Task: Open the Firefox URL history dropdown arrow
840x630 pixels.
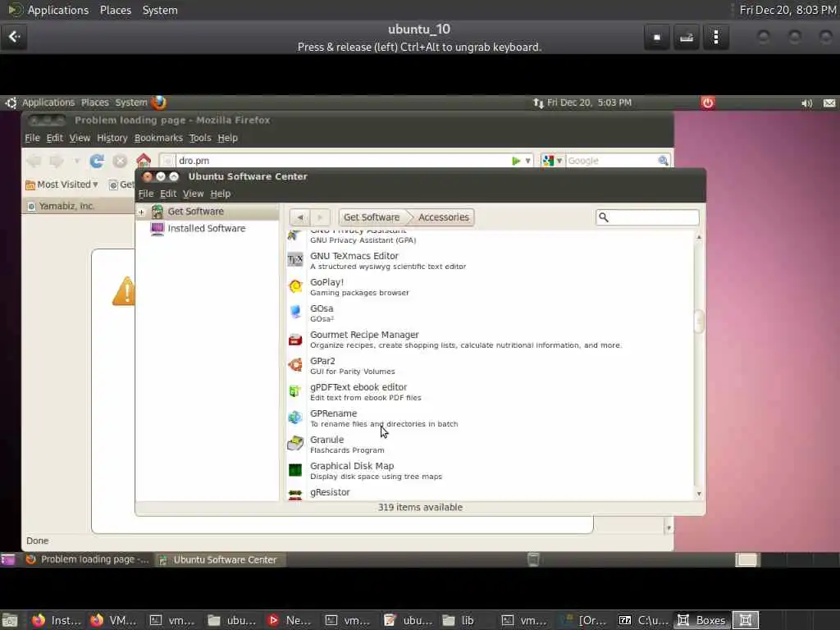Action: point(527,161)
